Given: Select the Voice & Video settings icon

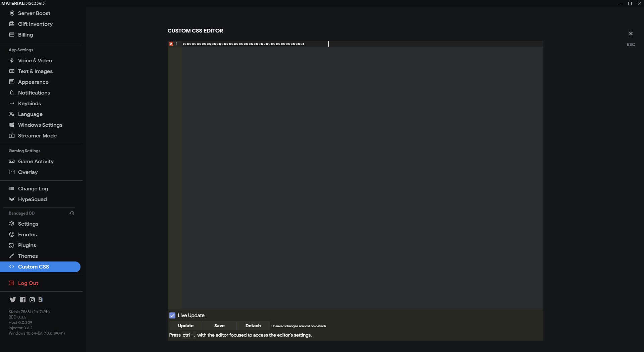Looking at the screenshot, I should pyautogui.click(x=12, y=60).
